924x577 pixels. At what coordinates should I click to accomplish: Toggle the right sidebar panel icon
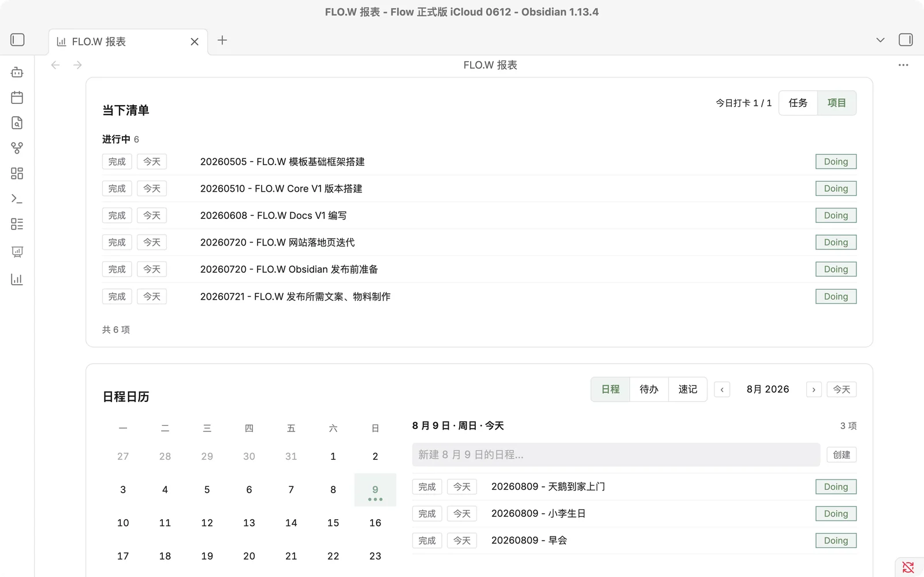(x=906, y=40)
